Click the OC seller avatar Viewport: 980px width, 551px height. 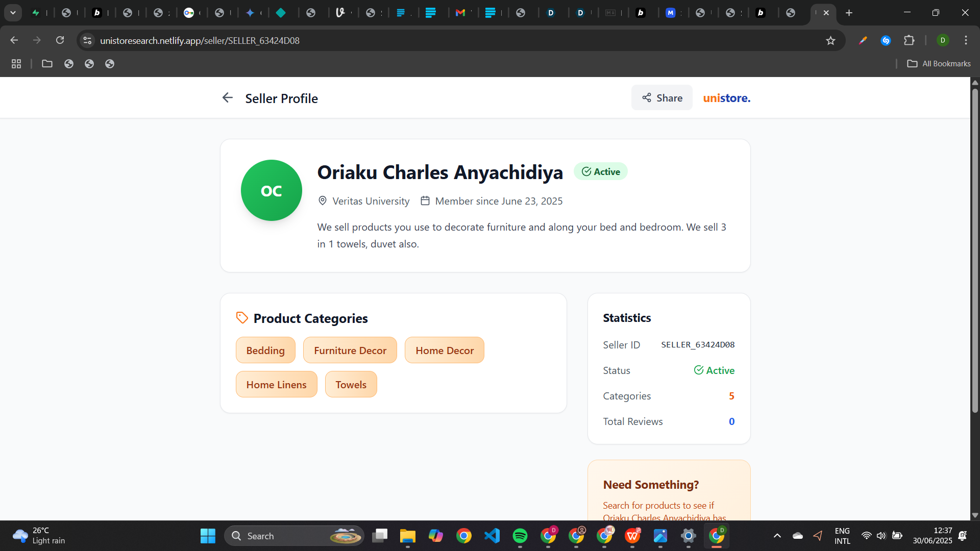(271, 190)
